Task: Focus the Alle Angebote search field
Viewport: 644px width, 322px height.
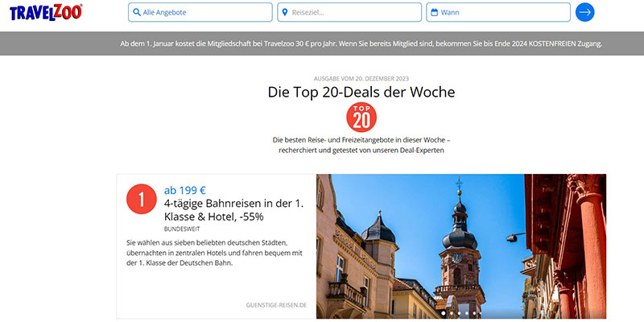Action: (x=200, y=12)
